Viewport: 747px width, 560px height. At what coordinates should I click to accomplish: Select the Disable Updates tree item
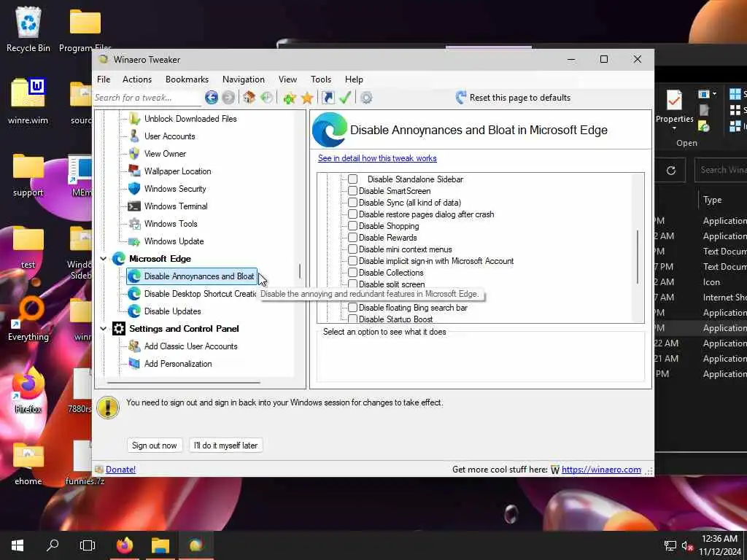point(172,311)
